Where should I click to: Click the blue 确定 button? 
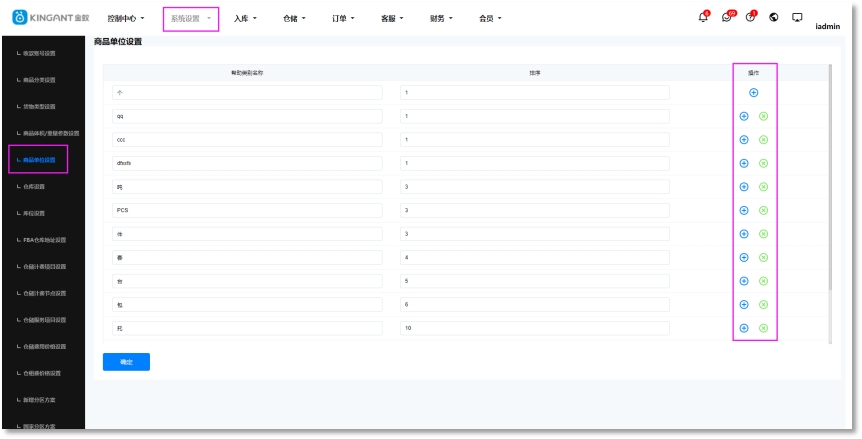[x=126, y=362]
